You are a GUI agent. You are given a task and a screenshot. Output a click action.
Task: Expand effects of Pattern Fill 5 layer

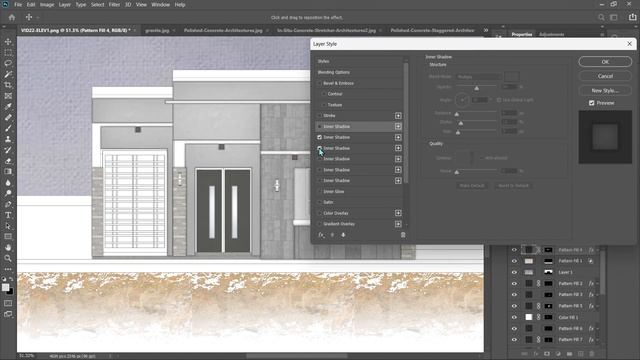point(598,306)
